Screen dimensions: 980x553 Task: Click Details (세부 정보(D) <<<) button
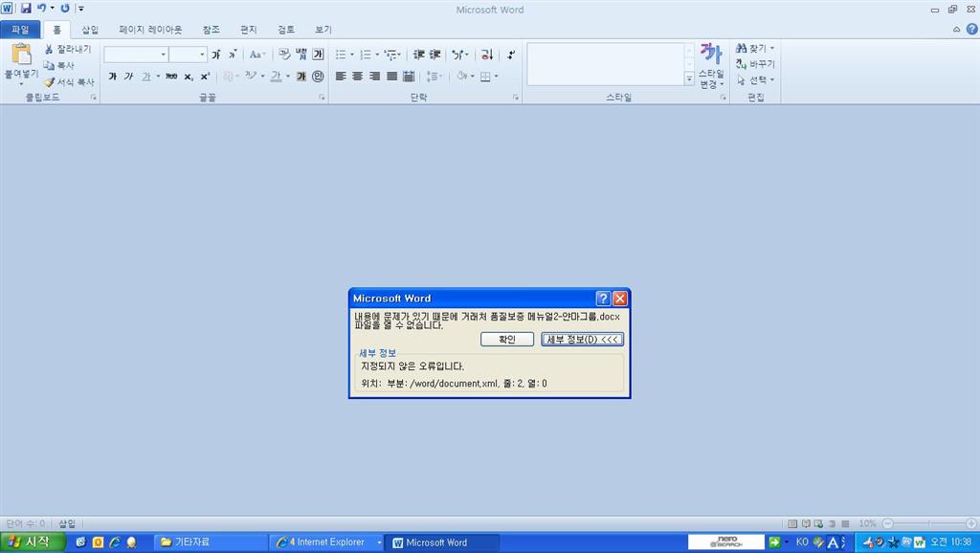(582, 340)
